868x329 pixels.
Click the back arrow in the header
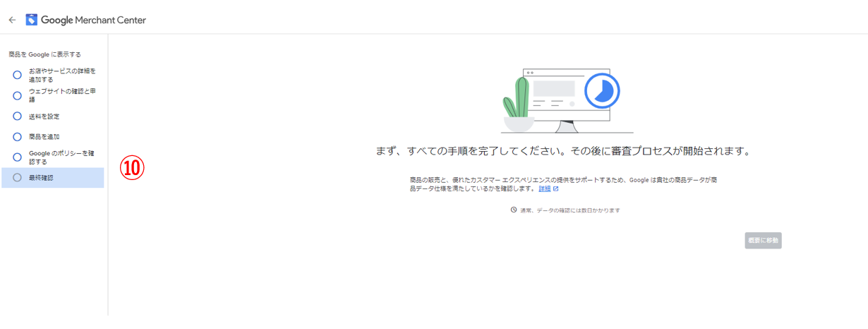pyautogui.click(x=12, y=20)
